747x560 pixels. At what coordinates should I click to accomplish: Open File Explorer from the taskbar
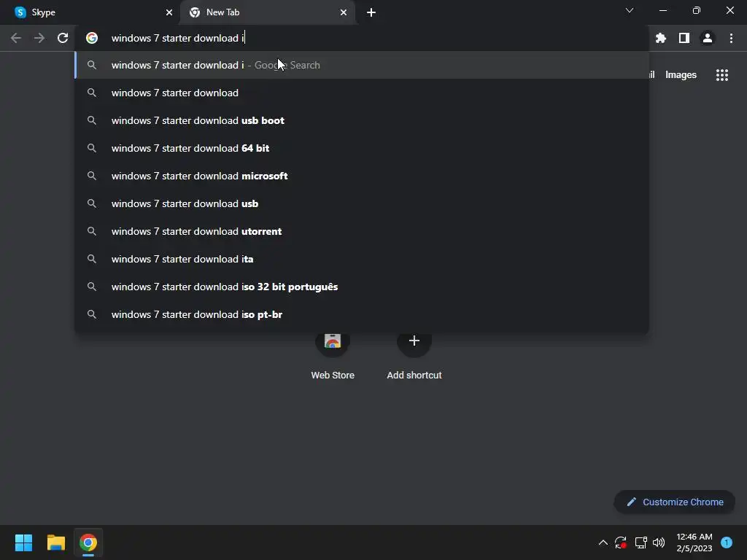pos(55,542)
